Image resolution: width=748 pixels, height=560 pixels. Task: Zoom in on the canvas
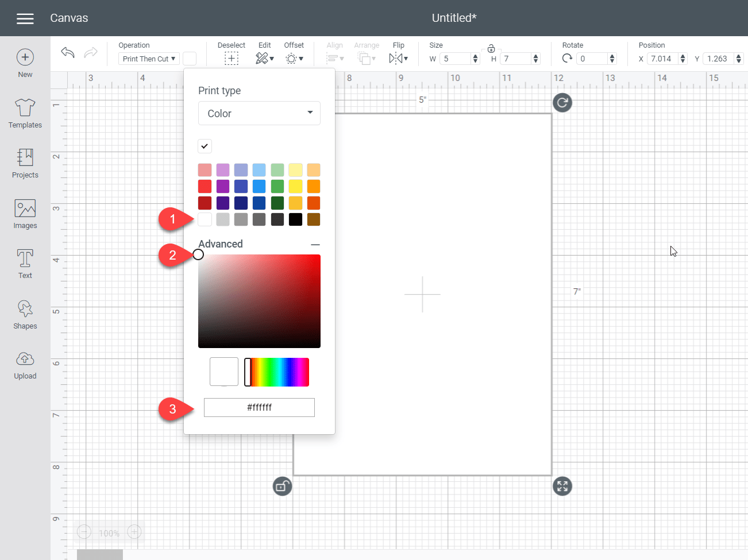[134, 532]
